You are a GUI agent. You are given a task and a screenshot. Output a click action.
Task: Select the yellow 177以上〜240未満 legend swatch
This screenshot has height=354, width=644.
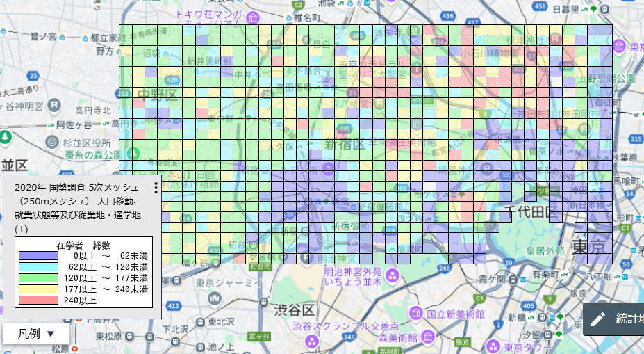point(38,289)
